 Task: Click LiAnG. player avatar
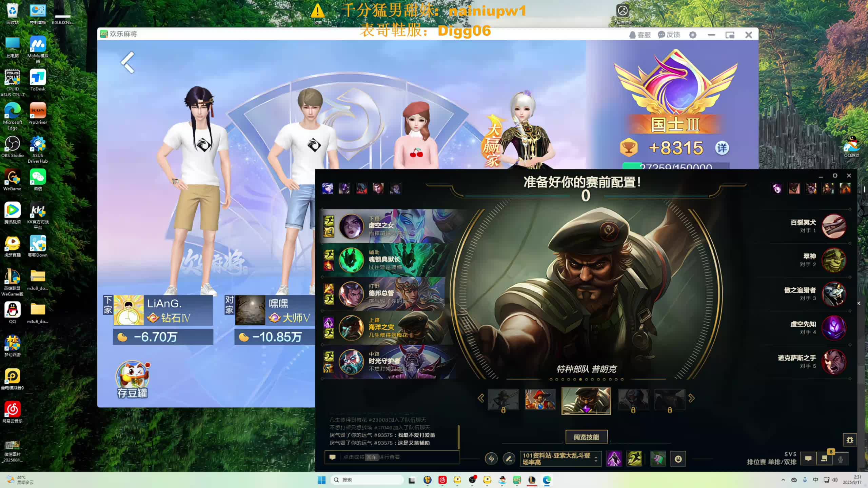[129, 310]
